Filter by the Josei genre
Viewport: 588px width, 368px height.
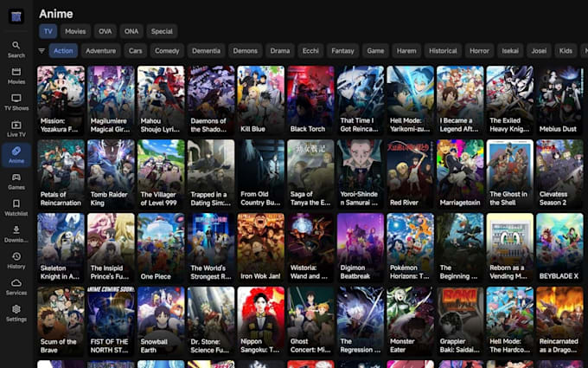[x=539, y=51]
